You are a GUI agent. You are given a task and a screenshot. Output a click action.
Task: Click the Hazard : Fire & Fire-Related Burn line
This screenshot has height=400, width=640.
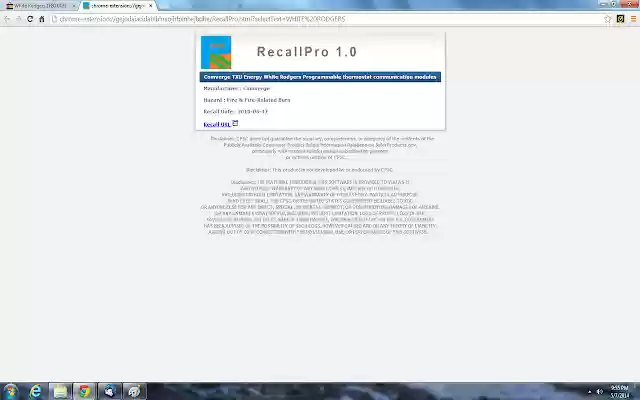click(x=247, y=100)
